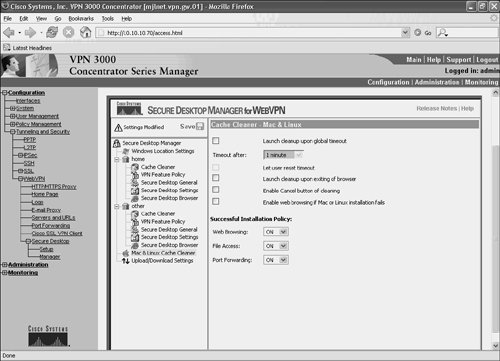Select the Secure Desktop Manager lock icon
500x361 pixels.
[x=117, y=143]
